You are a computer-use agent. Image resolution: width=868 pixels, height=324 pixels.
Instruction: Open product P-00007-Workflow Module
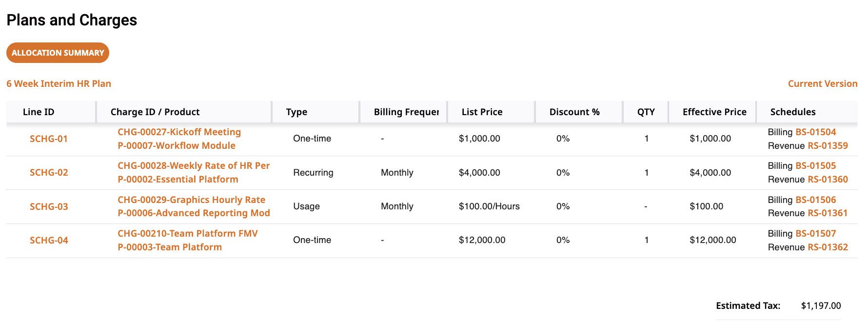pos(177,145)
